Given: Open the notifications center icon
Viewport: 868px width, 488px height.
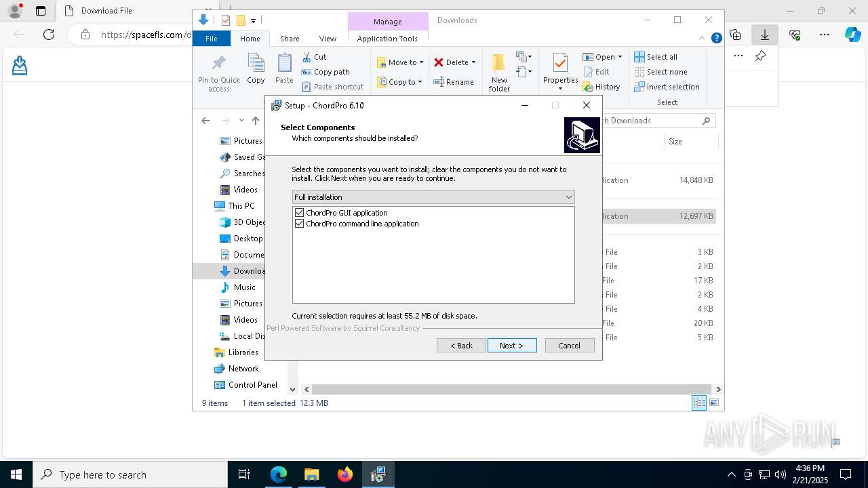Looking at the screenshot, I should tap(846, 475).
